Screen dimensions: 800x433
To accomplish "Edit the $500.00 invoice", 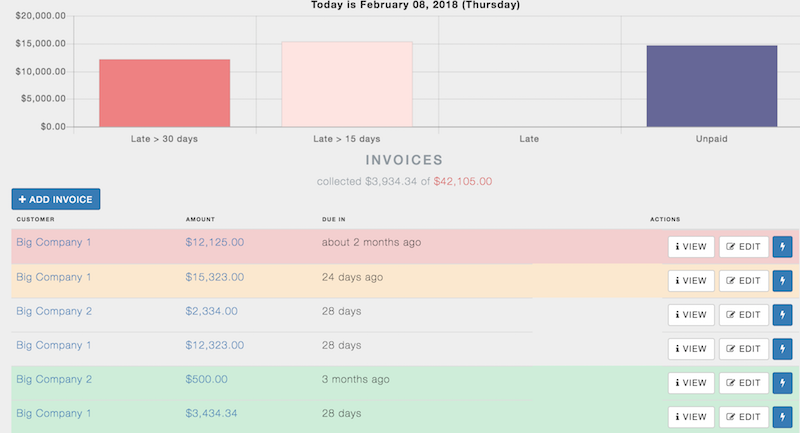I will pyautogui.click(x=744, y=383).
